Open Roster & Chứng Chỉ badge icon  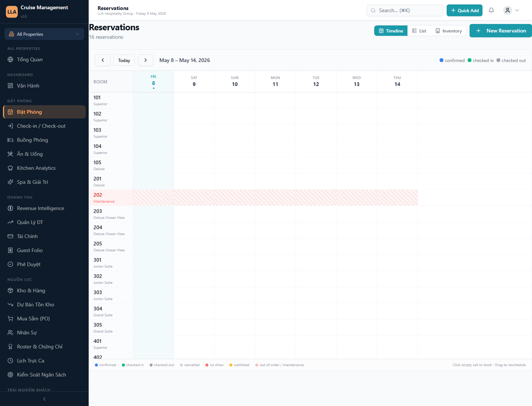tap(10, 347)
